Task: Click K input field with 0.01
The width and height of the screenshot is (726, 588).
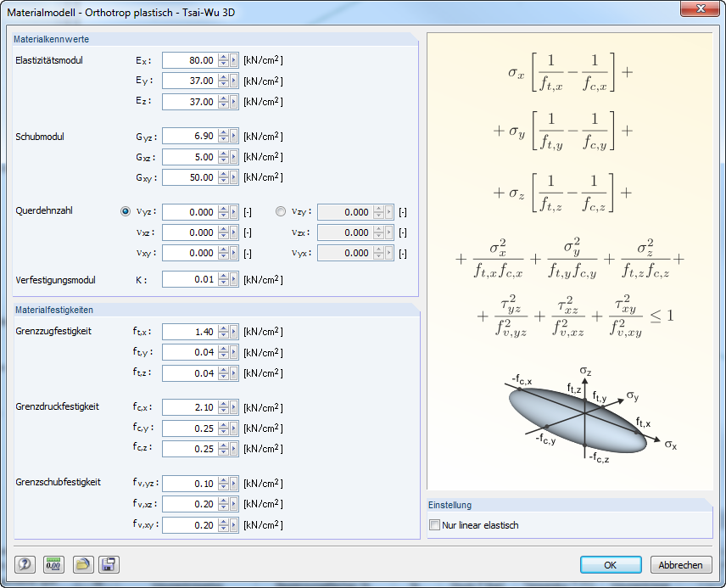Action: 190,279
